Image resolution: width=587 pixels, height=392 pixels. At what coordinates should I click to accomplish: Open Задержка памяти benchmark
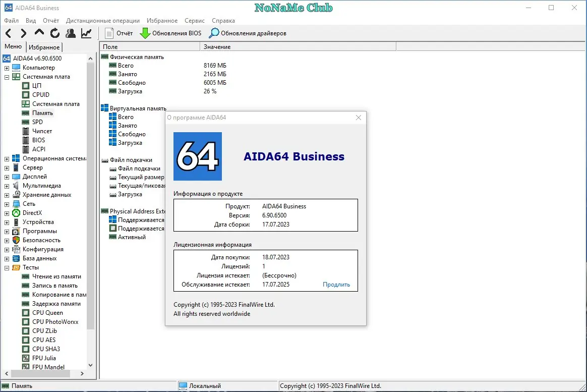click(x=56, y=304)
